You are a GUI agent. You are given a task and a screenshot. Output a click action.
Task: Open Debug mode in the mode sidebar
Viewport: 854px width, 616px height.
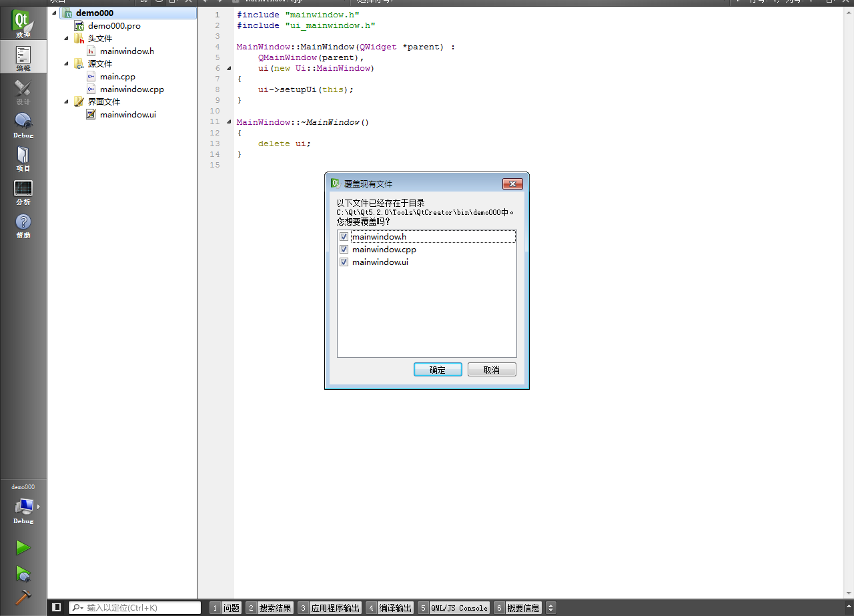[x=23, y=125]
